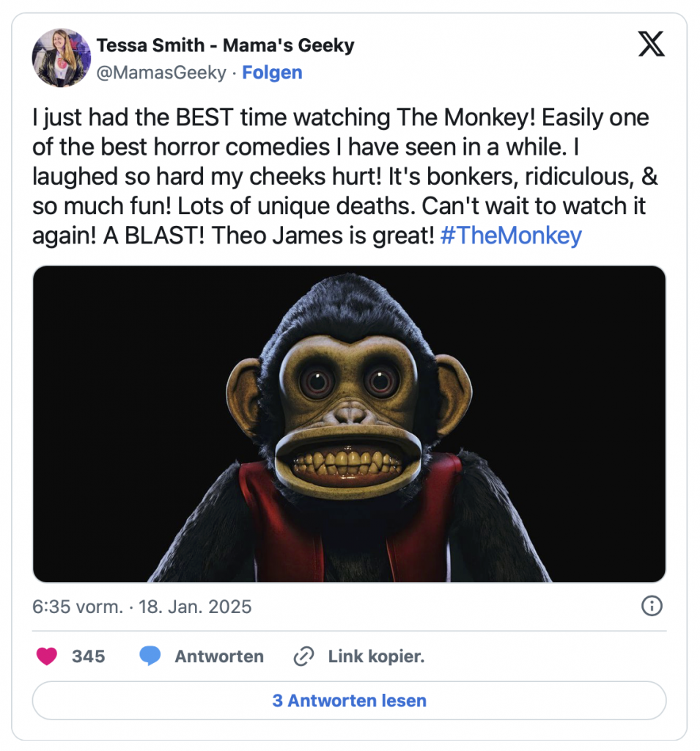This screenshot has width=700, height=751.
Task: Open the info circle icon beside timestamp
Action: click(x=652, y=606)
